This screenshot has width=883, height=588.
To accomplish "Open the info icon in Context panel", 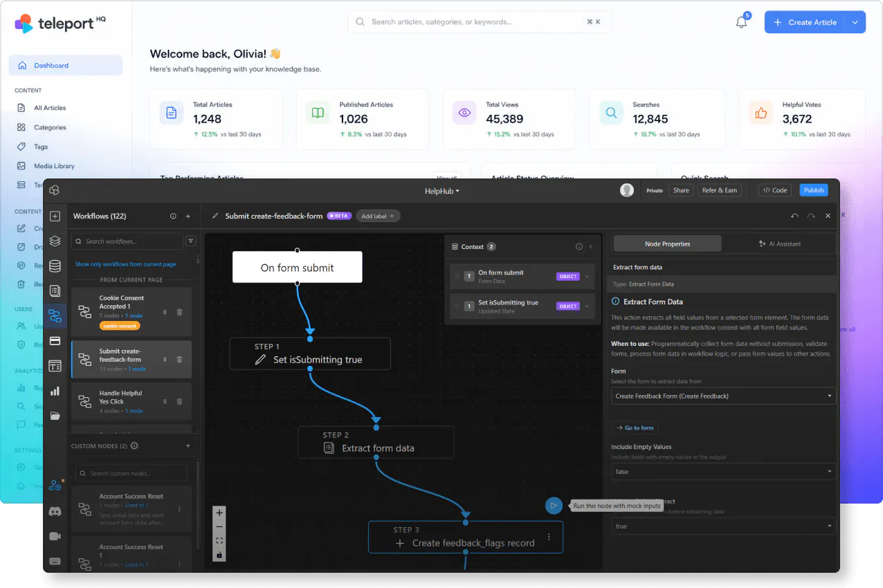I will tap(579, 247).
